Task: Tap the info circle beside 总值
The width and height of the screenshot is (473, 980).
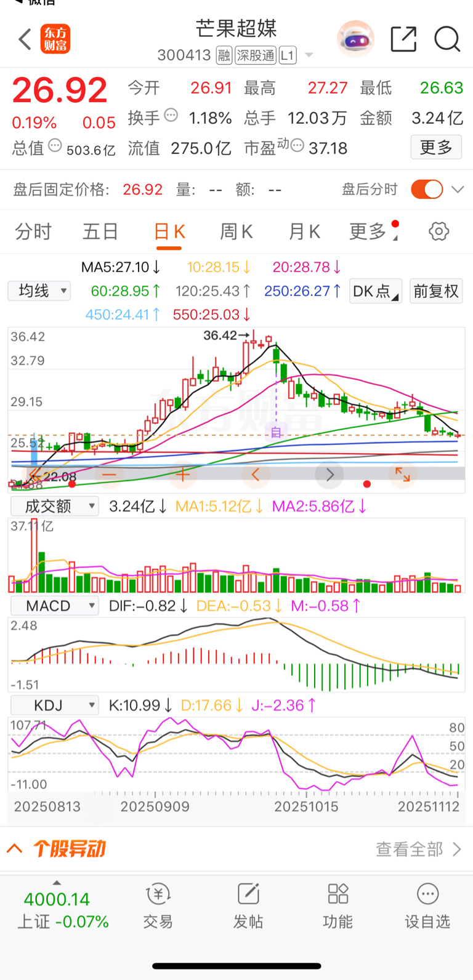Action: coord(55,146)
